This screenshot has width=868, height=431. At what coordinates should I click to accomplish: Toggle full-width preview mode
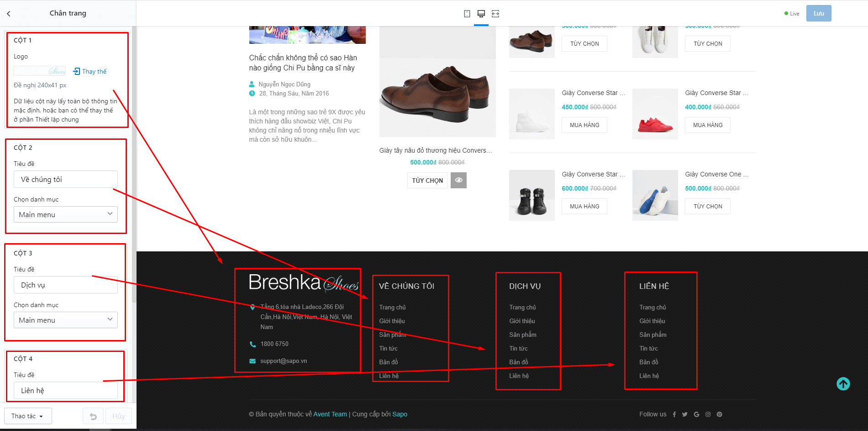coord(495,14)
